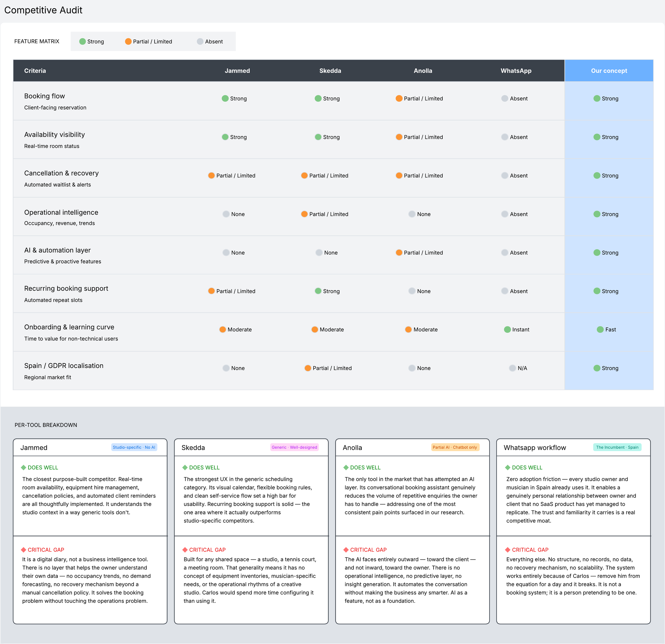Click the 'Criteria' column header

pos(35,70)
